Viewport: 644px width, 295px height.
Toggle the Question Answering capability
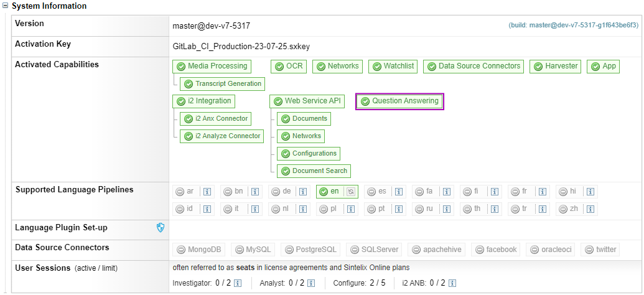[399, 101]
